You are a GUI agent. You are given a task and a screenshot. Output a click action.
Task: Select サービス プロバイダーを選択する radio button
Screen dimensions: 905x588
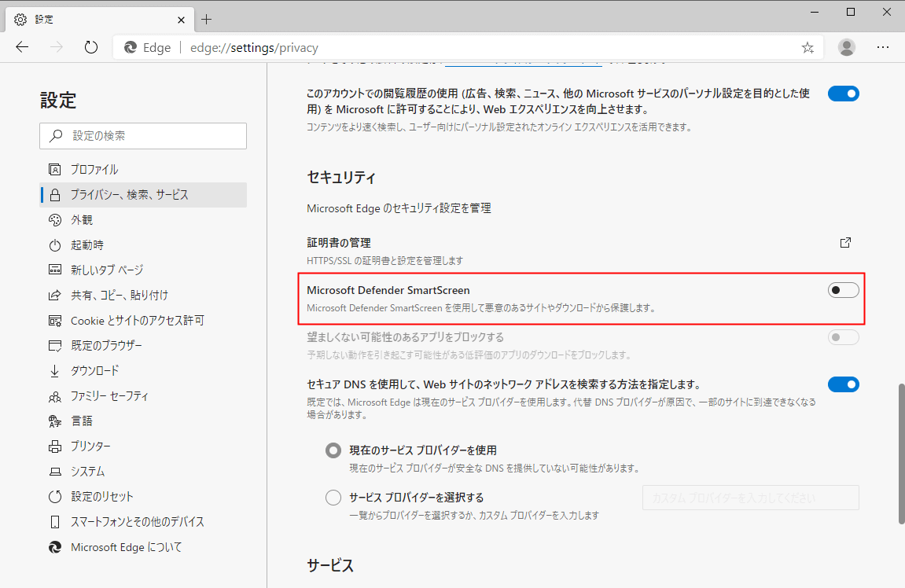333,498
